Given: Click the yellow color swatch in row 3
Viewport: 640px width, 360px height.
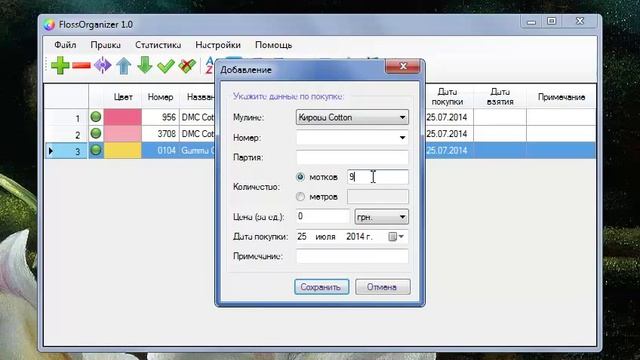Looking at the screenshot, I should [122, 150].
